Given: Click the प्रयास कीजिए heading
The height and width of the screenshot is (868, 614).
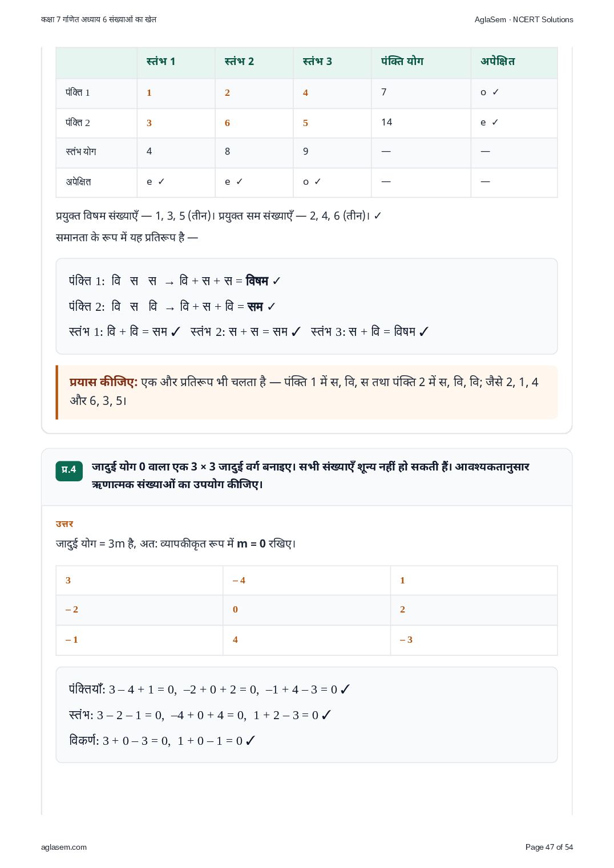Looking at the screenshot, I should point(103,382).
